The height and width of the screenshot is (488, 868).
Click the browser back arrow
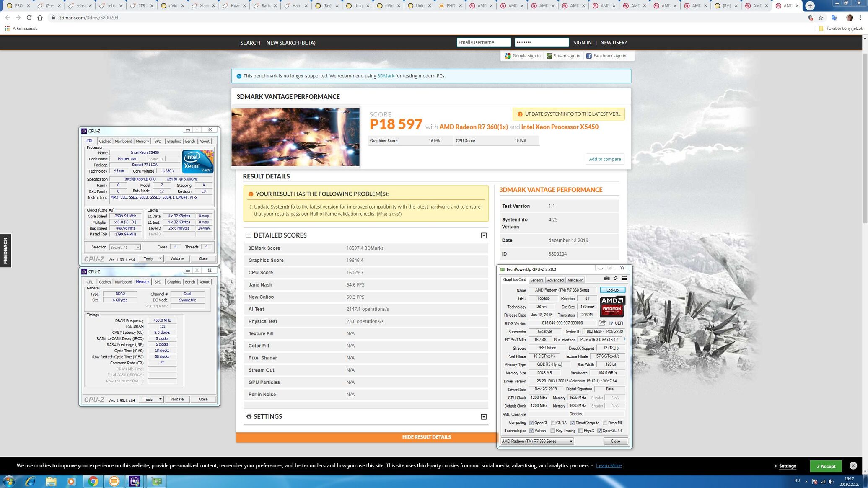(x=8, y=18)
